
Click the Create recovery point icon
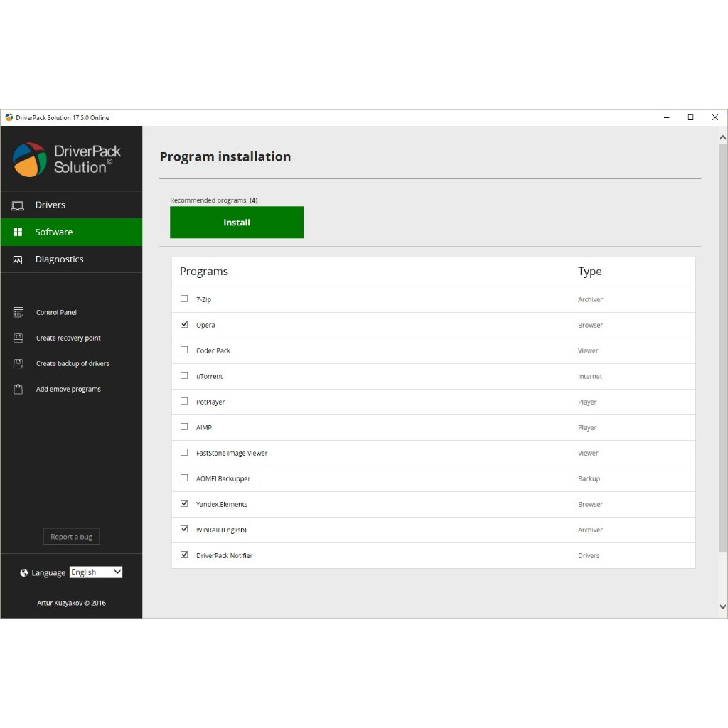tap(18, 338)
